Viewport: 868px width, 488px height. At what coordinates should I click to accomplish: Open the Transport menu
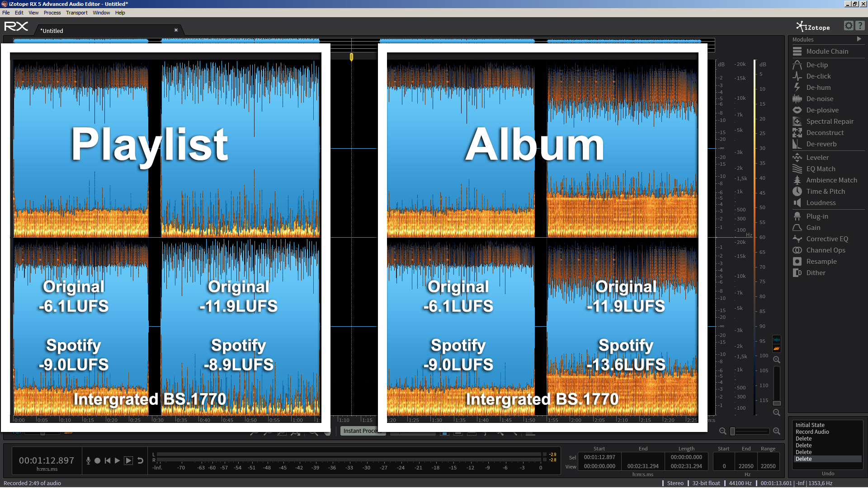point(76,13)
